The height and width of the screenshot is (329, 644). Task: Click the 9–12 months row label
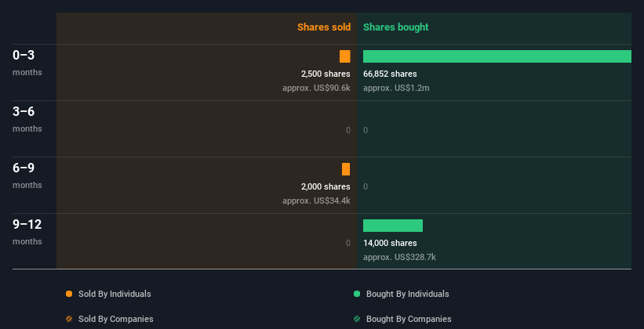pos(27,232)
